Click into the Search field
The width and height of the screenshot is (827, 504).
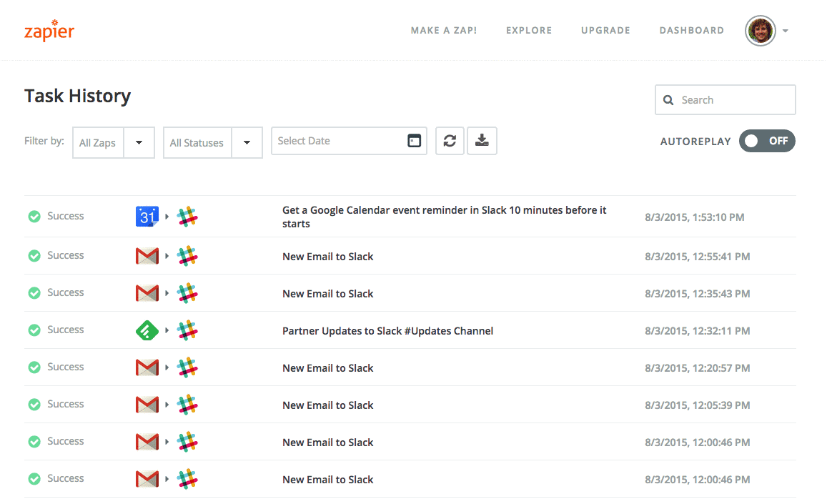pos(726,100)
